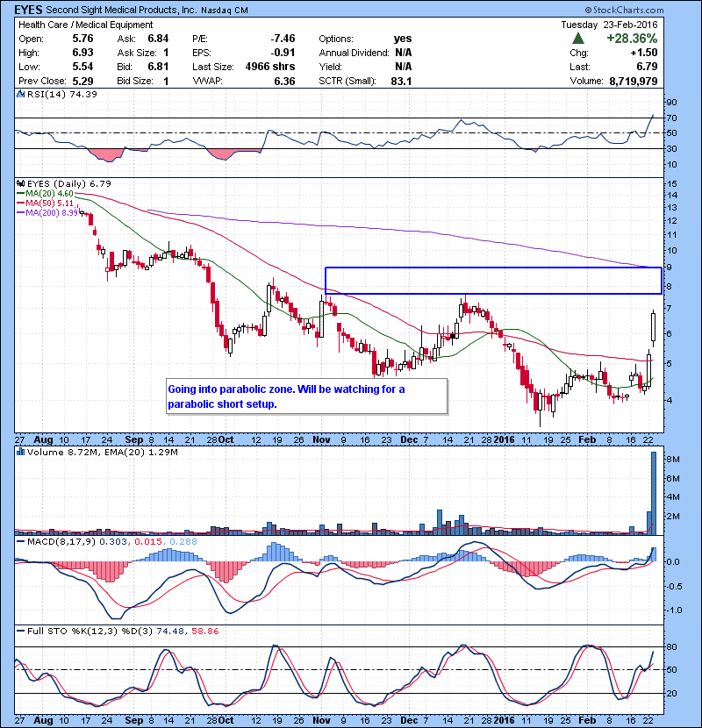This screenshot has height=728, width=702.
Task: Click the '8M' label on volume axis
Action: pyautogui.click(x=673, y=460)
